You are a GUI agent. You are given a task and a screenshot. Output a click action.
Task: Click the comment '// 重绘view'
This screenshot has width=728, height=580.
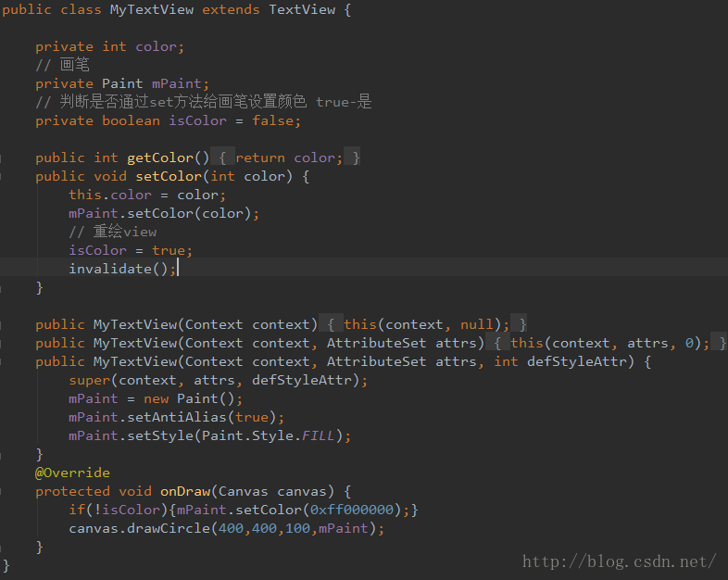[x=113, y=232]
